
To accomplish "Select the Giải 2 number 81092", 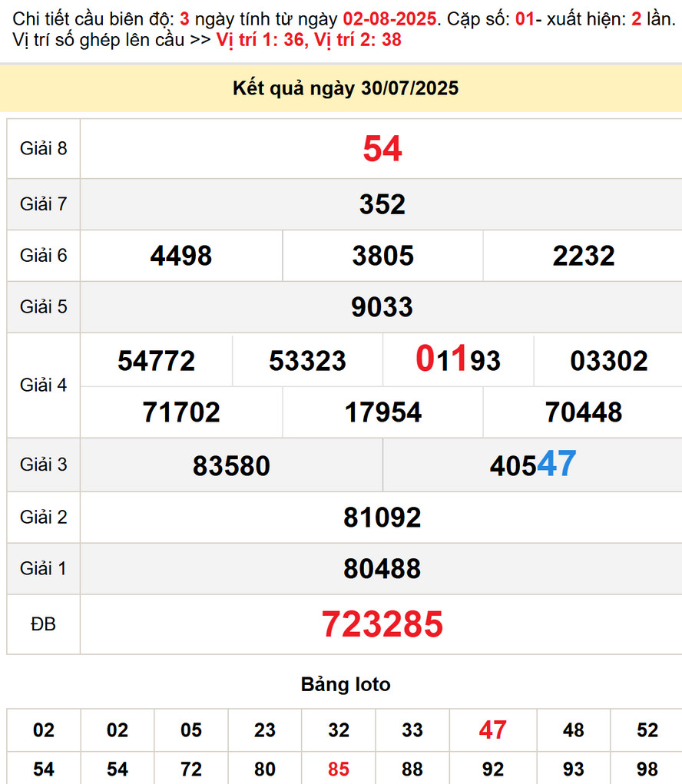I will (382, 518).
